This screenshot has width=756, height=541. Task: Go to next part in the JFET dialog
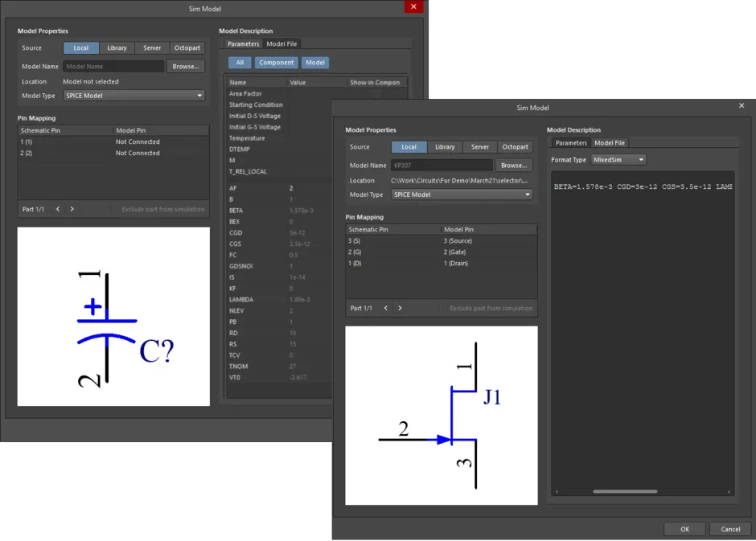tap(401, 309)
